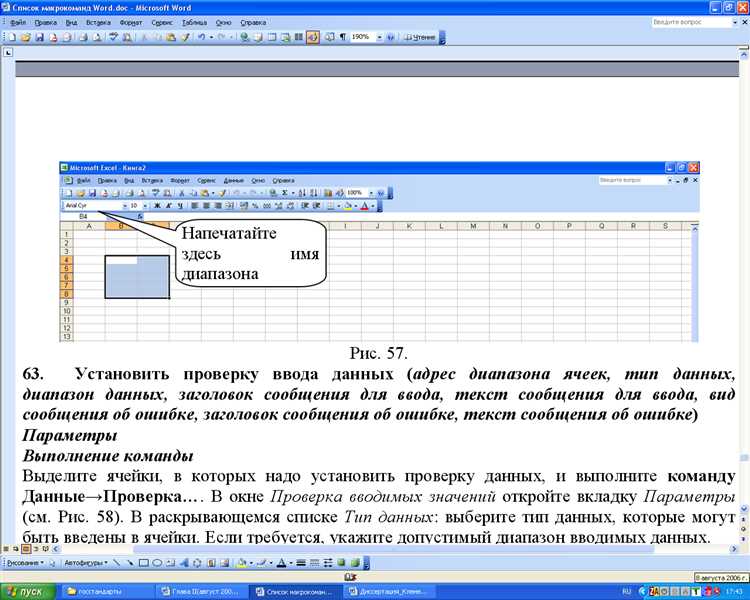
Task: Click the Введите вопрос help input field
Action: pyautogui.click(x=691, y=22)
